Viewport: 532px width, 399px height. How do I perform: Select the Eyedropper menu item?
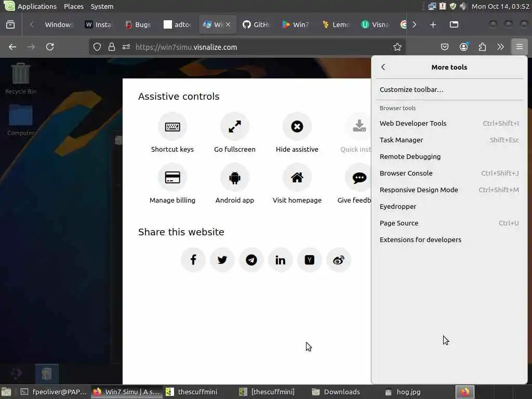(x=449, y=207)
